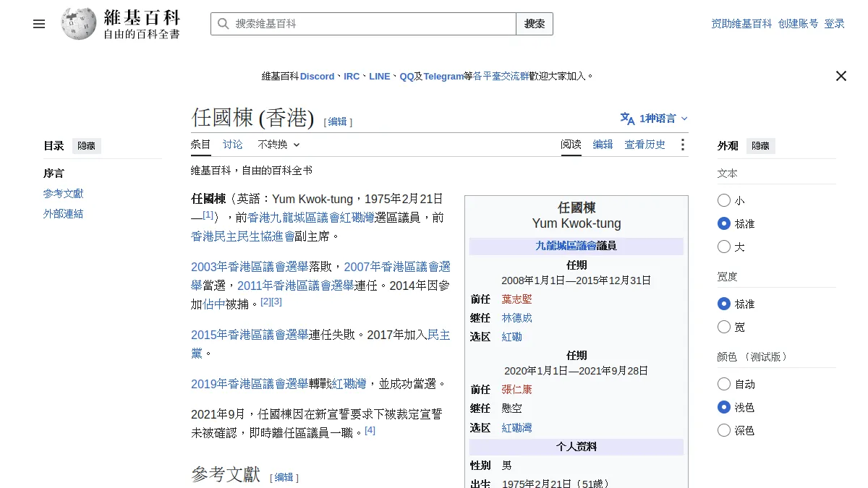Open the QQ link in banner
The image size is (868, 488).
pos(407,76)
